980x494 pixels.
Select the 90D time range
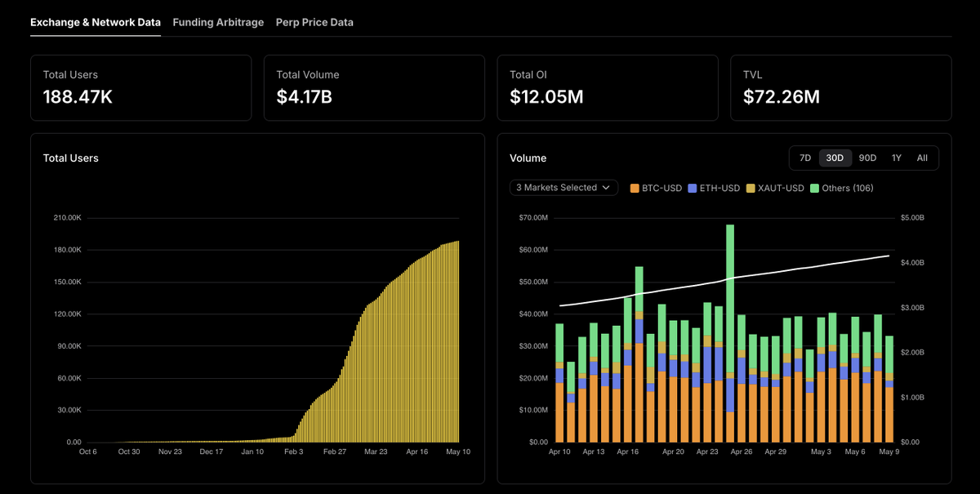click(x=867, y=158)
